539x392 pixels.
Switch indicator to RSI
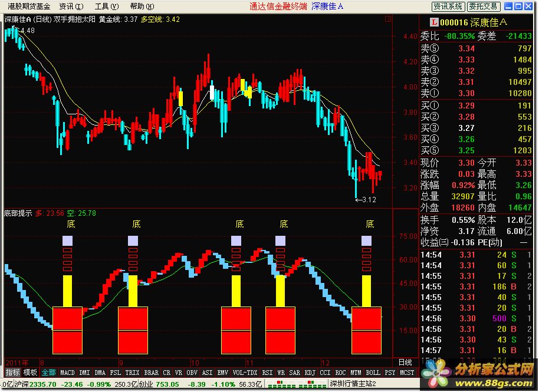[x=267, y=373]
